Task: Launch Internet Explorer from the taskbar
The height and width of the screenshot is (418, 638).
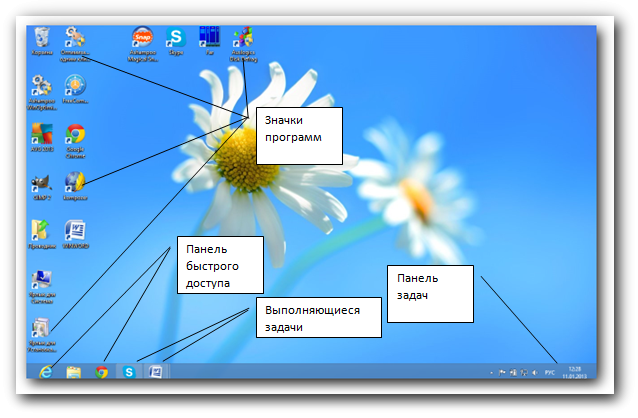Action: [46, 372]
